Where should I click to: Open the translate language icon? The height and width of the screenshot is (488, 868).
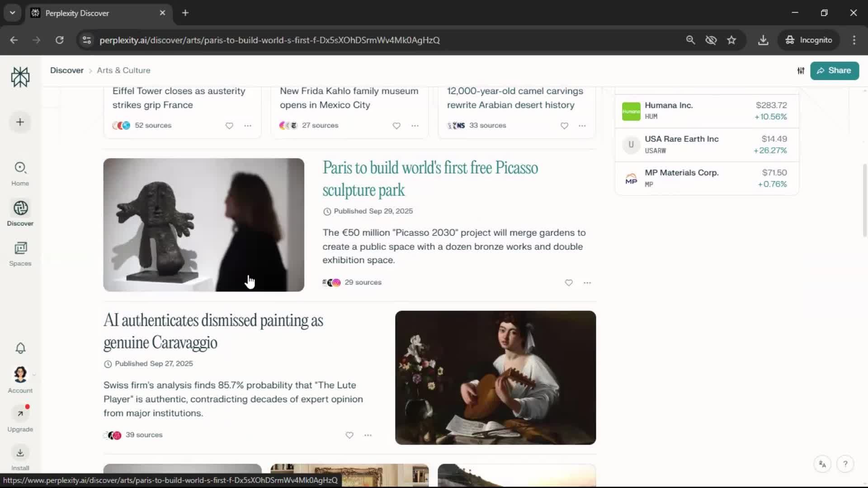(822, 464)
